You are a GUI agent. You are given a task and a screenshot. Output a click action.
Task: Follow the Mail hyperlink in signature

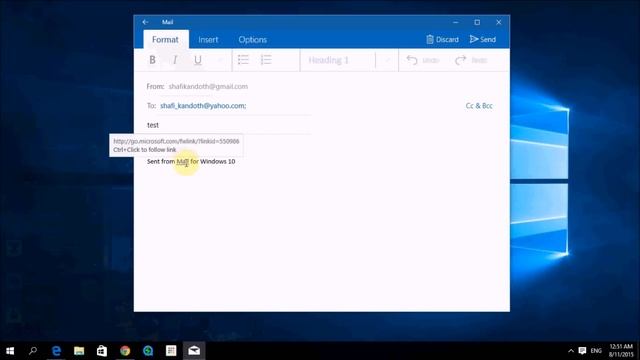pos(182,161)
